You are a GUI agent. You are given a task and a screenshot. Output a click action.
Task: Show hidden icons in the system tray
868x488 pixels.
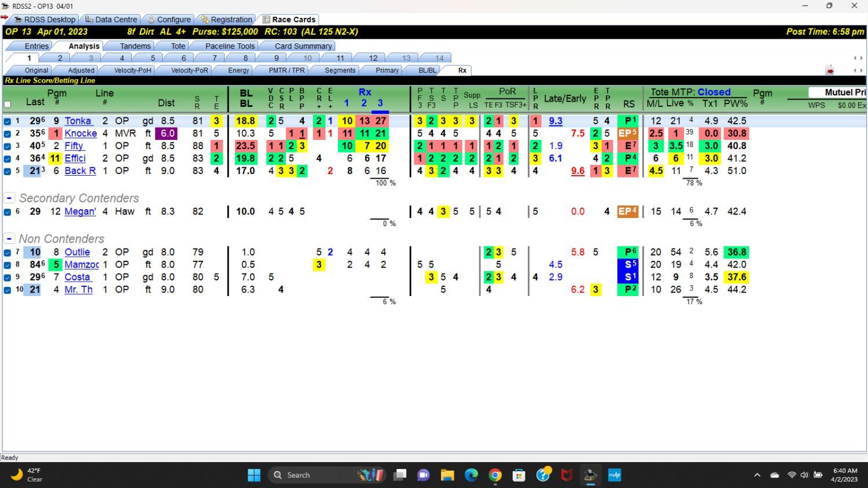(x=757, y=475)
